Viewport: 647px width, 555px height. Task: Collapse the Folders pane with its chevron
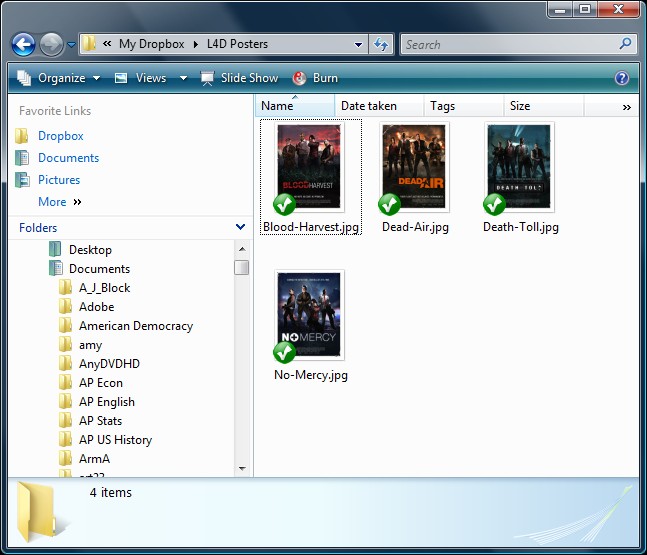coord(240,227)
